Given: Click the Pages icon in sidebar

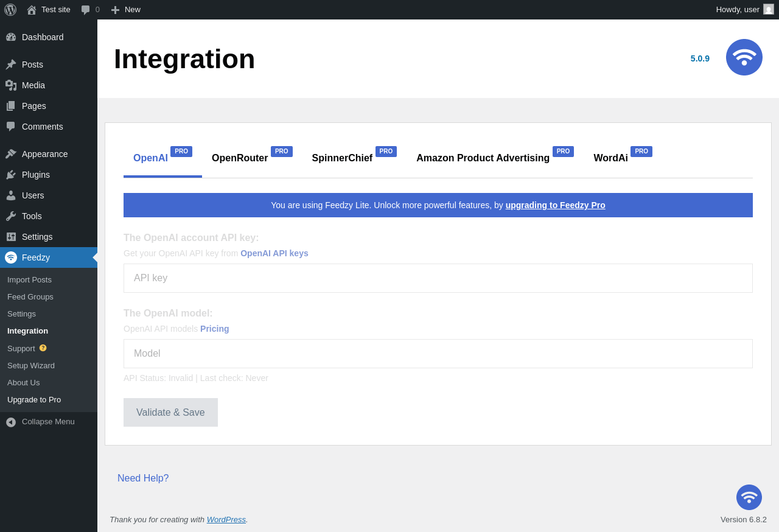Looking at the screenshot, I should click(x=11, y=106).
